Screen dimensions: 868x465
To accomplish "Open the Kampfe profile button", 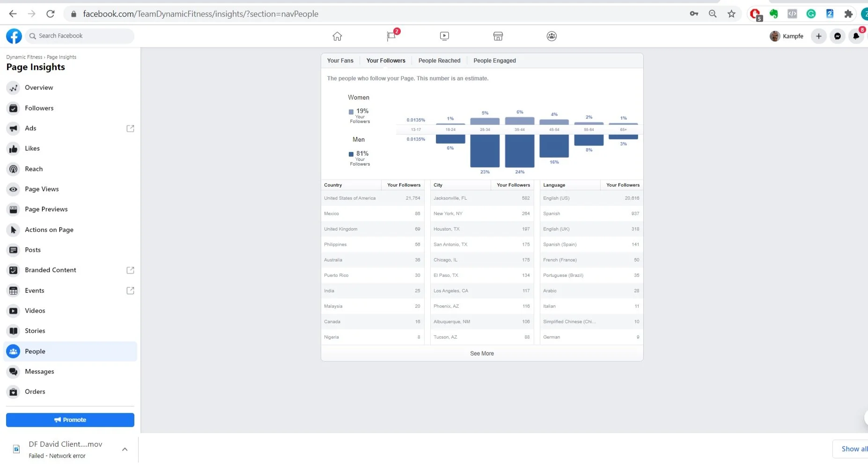I will pos(787,36).
